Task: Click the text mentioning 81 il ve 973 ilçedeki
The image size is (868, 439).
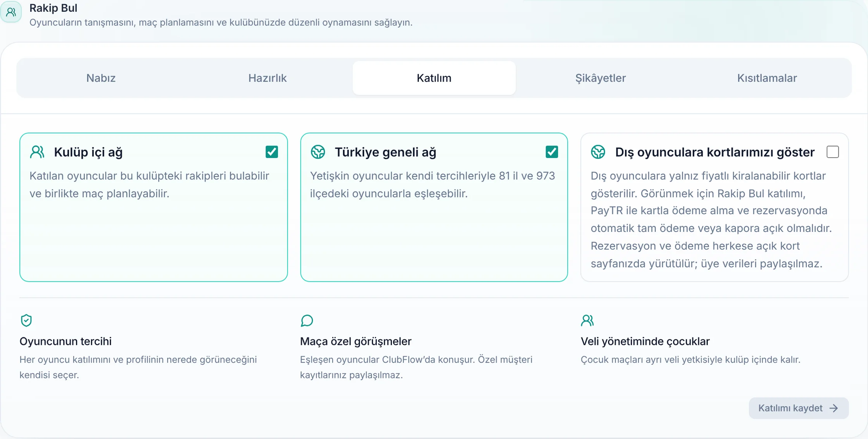Action: click(433, 185)
